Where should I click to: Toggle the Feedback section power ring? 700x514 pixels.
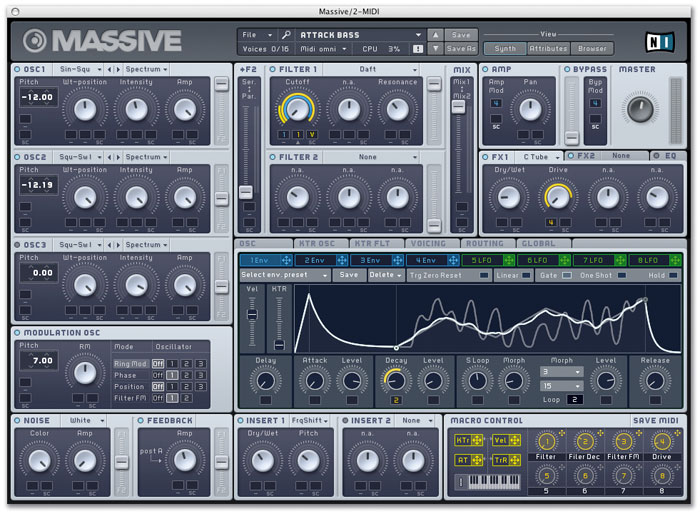[141, 420]
